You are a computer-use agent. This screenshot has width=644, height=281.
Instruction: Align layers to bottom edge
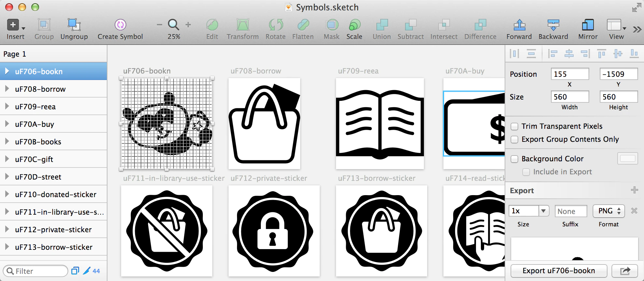[634, 53]
